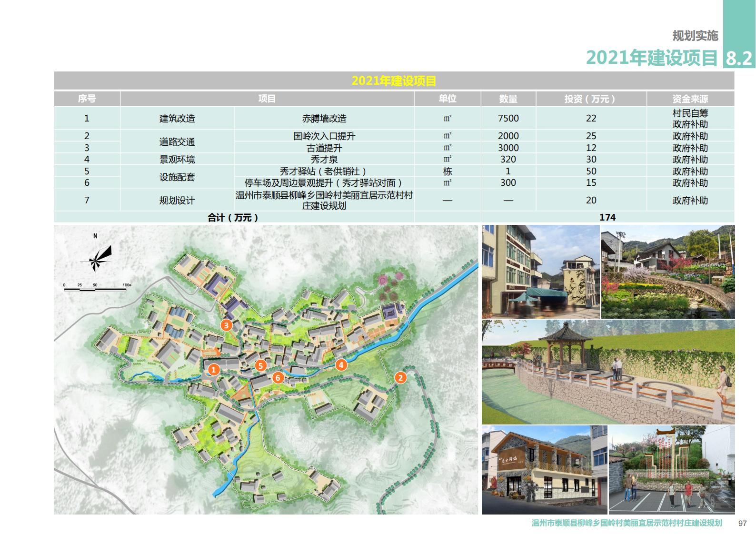756x535 pixels.
Task: Click the unit cell 栋
Action: [x=448, y=171]
